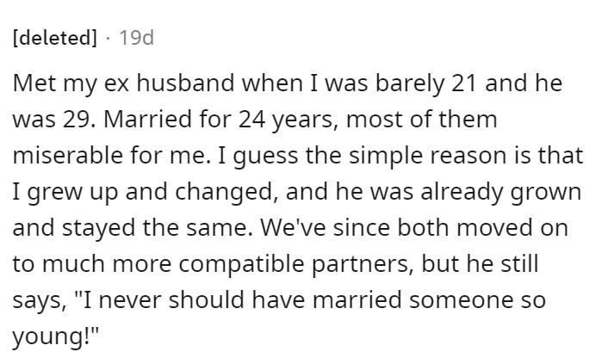Click the final word 'young!'
This screenshot has width=608, height=364.
click(52, 337)
